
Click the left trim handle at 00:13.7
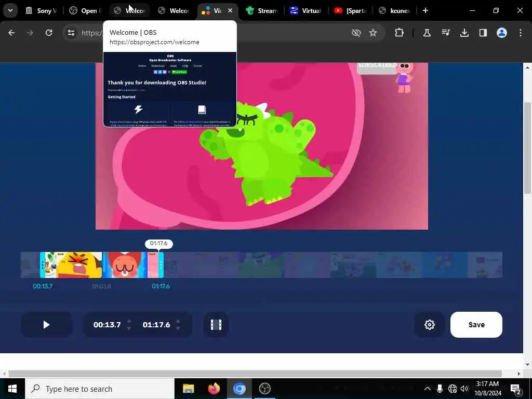click(x=43, y=264)
